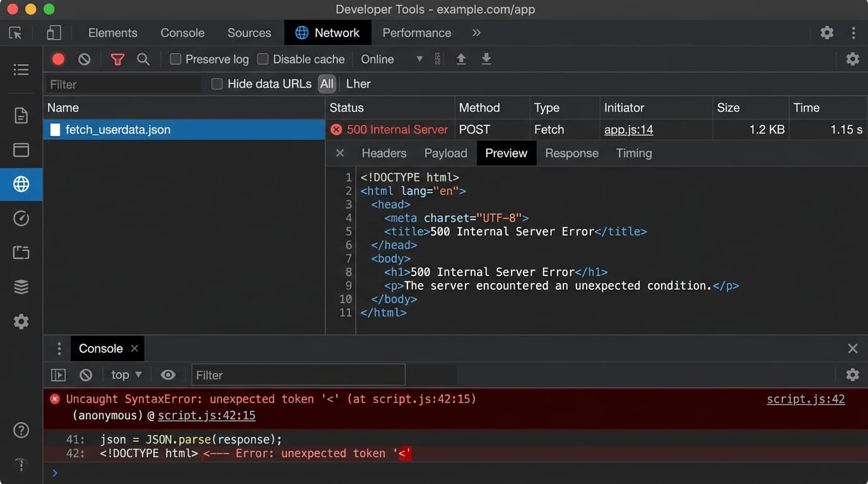
Task: Open the list view icon in left sidebar
Action: [21, 69]
